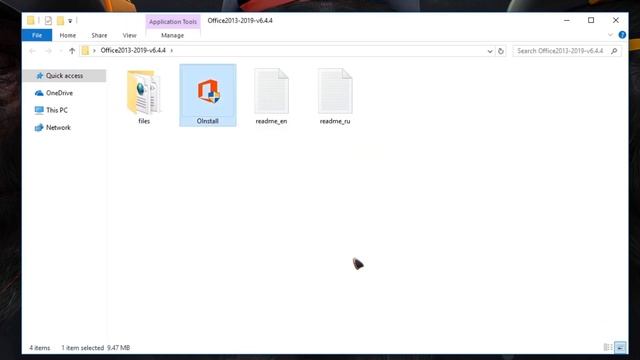
Task: Click the '1 item selected' status text
Action: 82,348
